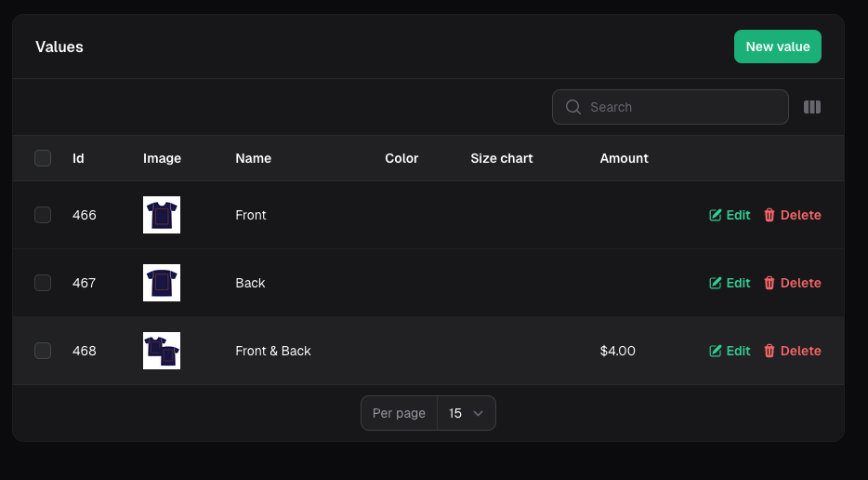The height and width of the screenshot is (480, 868).
Task: Tick the checkbox for row 468
Action: click(x=43, y=351)
